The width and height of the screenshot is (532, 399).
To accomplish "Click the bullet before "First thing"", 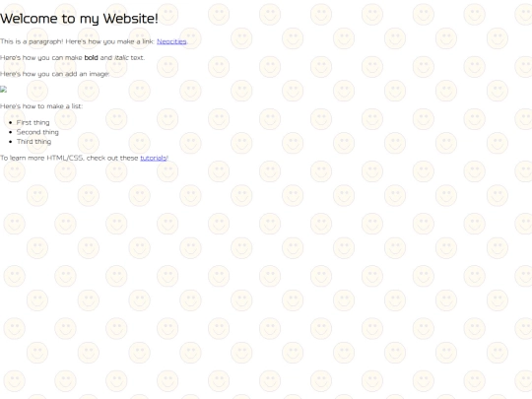I will 11,123.
